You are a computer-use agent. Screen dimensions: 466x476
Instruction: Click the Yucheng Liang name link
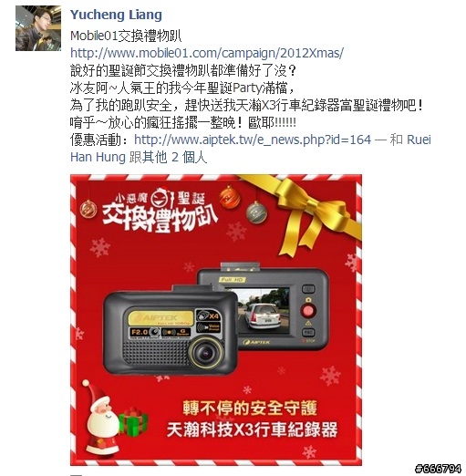[x=116, y=15]
